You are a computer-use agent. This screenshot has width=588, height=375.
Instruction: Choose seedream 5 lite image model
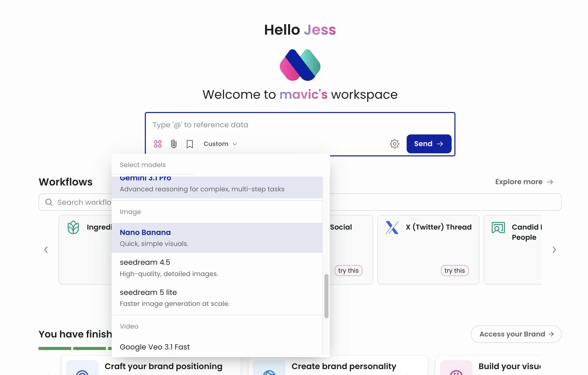click(x=217, y=298)
